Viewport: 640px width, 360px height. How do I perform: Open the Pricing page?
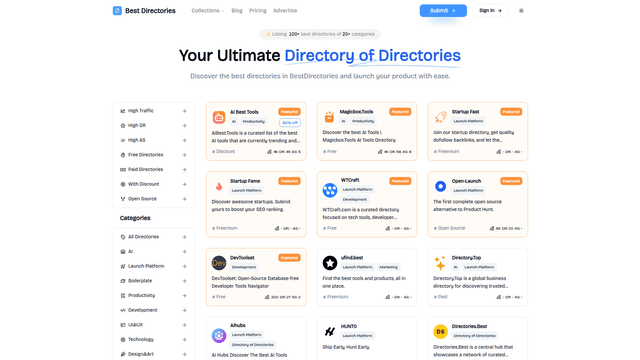pyautogui.click(x=258, y=11)
